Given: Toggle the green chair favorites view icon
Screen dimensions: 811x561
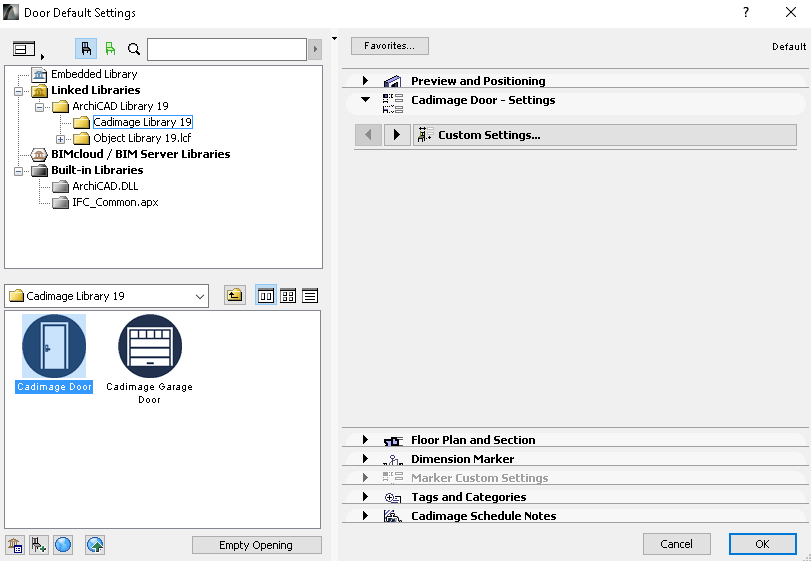Looking at the screenshot, I should [110, 49].
